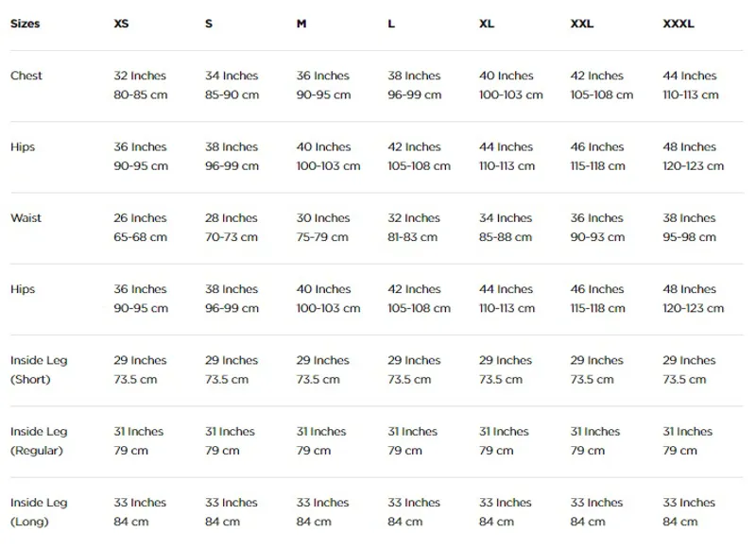Screen dimensions: 756x549
Task: Select the XXXL column header
Action: (679, 24)
